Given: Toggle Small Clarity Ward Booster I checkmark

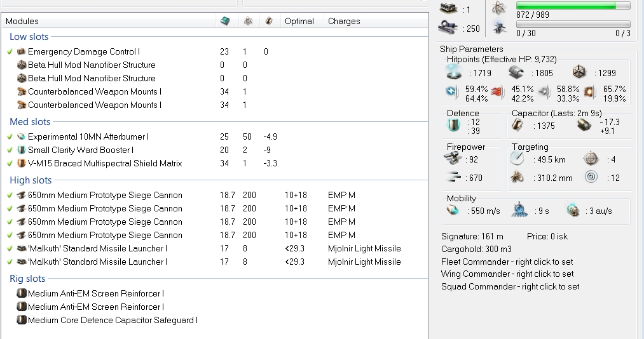Looking at the screenshot, I should [x=10, y=150].
